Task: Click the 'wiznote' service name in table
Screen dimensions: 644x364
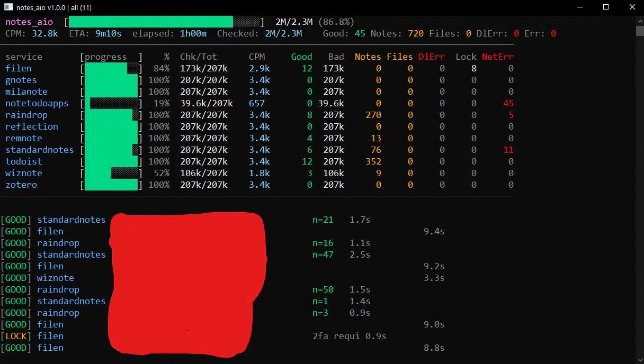Action: [x=24, y=173]
